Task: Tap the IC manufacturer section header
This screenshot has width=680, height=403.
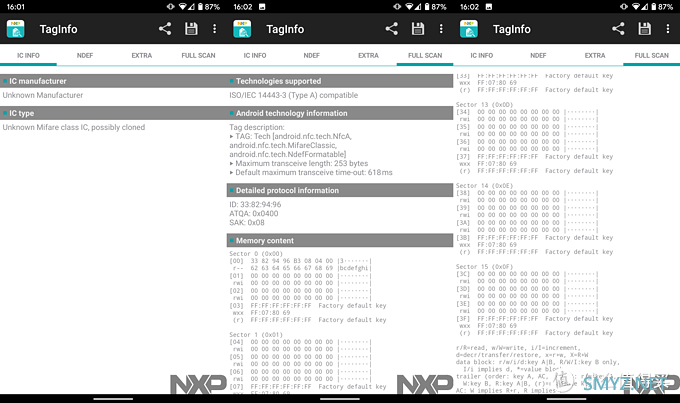Action: pos(113,81)
